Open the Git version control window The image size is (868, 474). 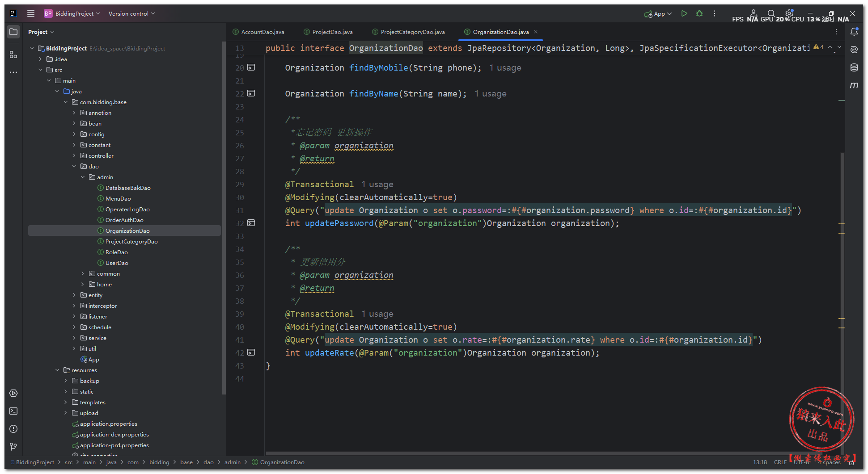click(x=13, y=447)
